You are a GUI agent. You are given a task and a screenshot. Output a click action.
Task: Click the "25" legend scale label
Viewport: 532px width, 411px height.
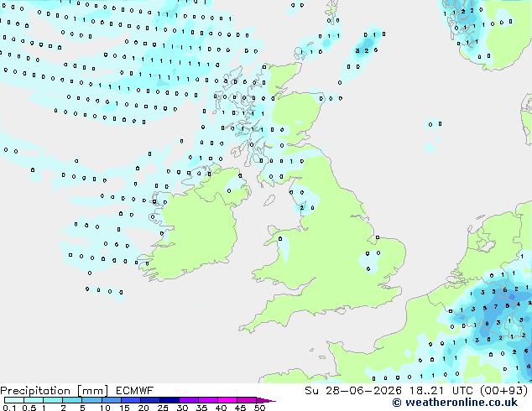pos(163,408)
